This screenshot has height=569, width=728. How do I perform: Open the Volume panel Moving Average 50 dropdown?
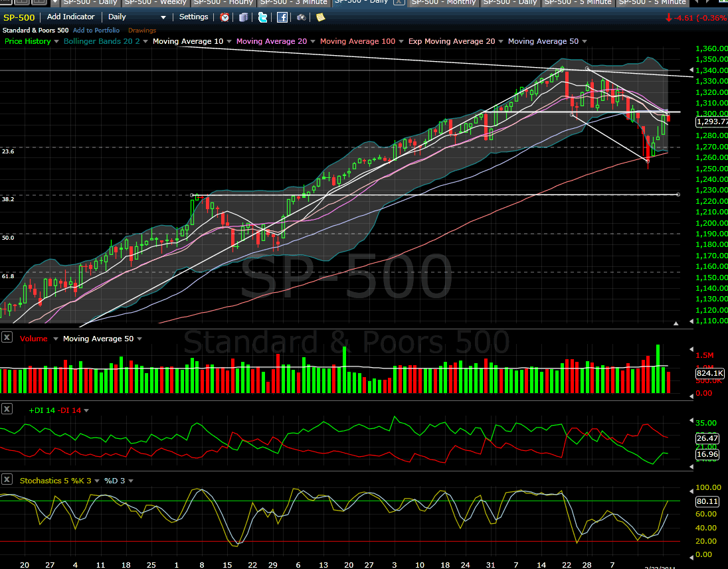139,339
